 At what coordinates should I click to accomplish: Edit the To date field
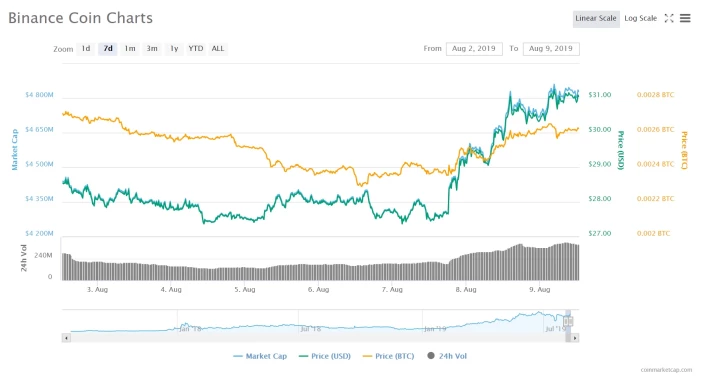(x=551, y=48)
